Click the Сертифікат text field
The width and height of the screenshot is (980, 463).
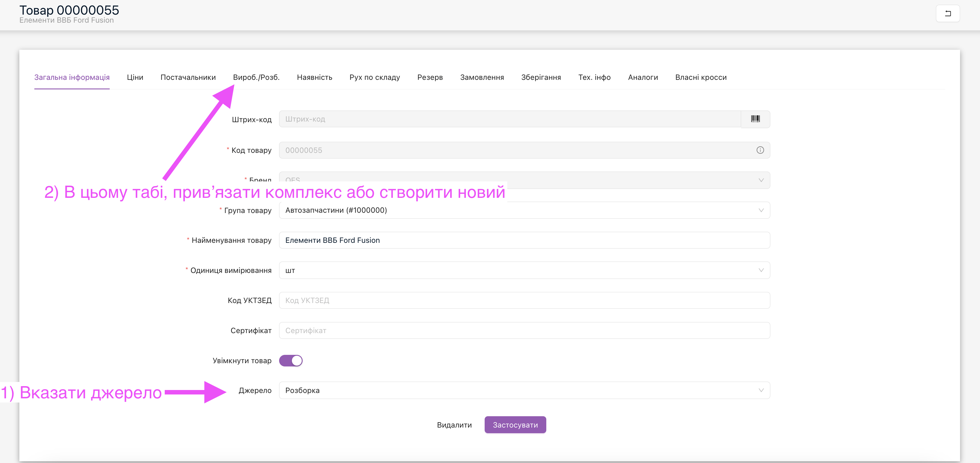(524, 331)
